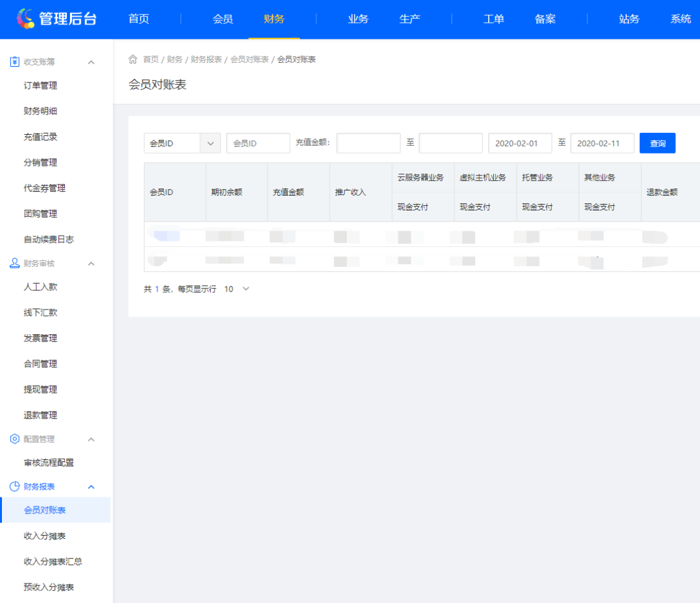Click the 首页 breadcrumb link
Image resolution: width=700 pixels, height=603 pixels.
pos(150,59)
